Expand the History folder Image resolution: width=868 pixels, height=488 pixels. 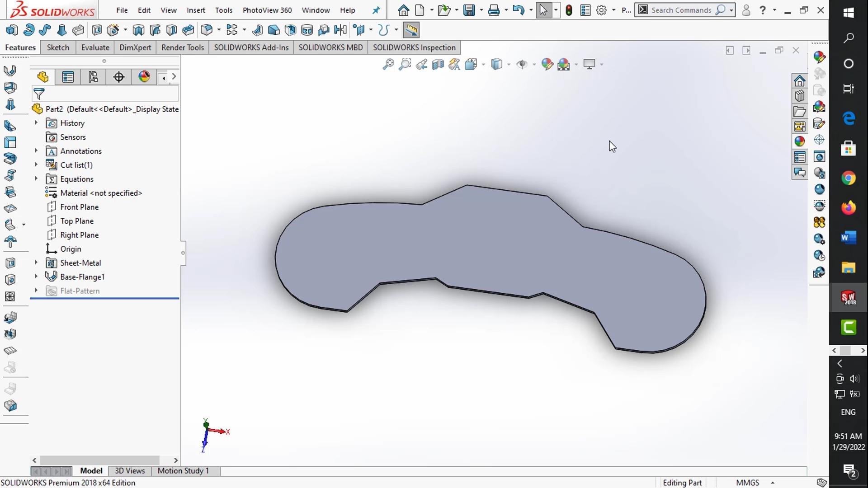(36, 123)
